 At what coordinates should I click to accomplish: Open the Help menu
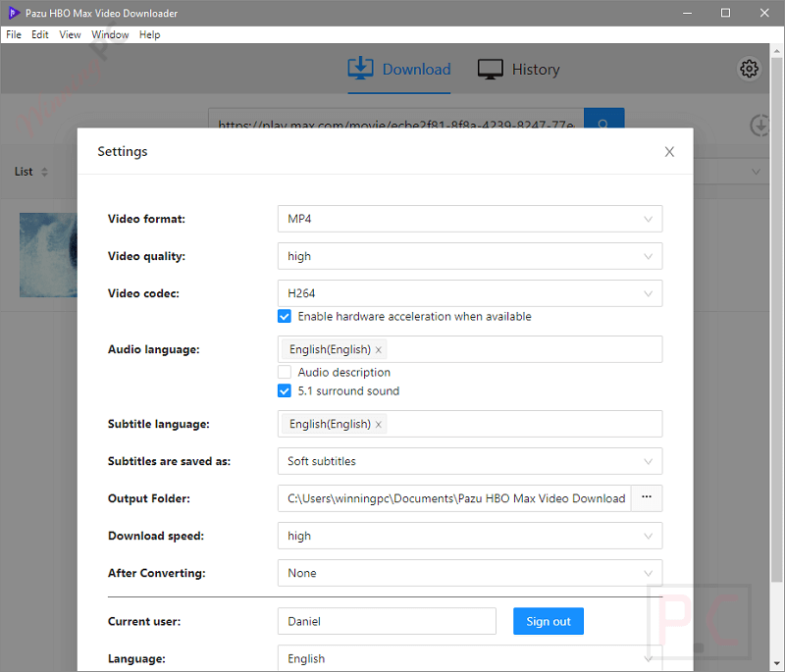tap(149, 34)
